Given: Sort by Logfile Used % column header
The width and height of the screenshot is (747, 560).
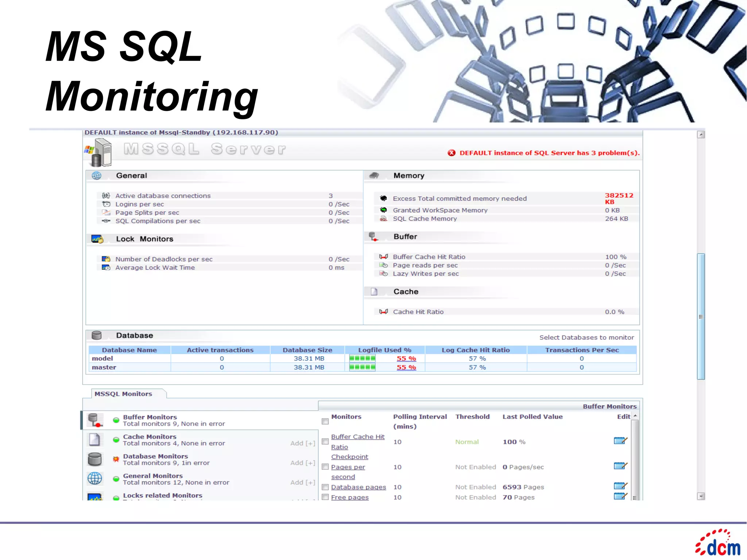Looking at the screenshot, I should pyautogui.click(x=385, y=350).
